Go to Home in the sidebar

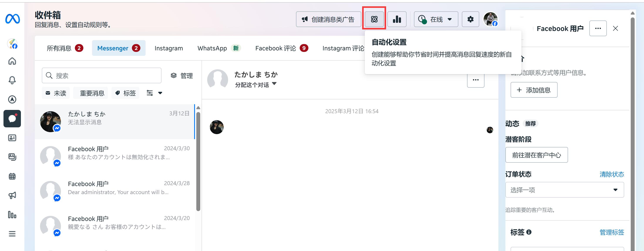(12, 61)
